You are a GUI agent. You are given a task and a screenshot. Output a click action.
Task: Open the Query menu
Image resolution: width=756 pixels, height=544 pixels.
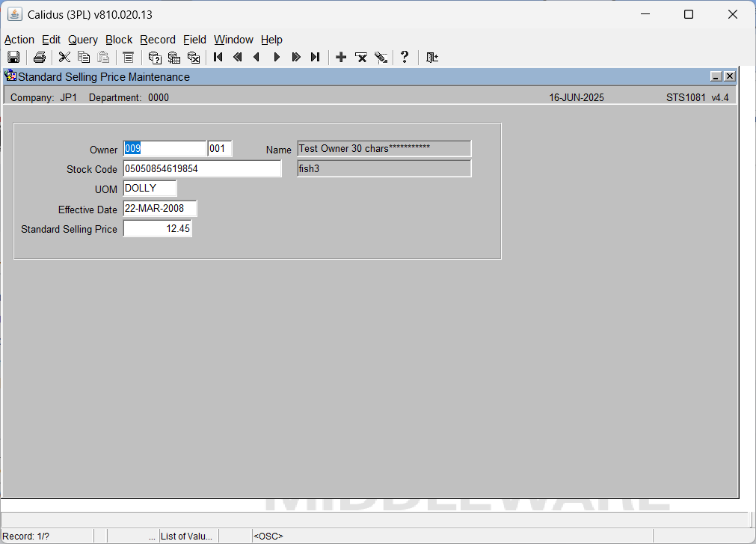(83, 40)
